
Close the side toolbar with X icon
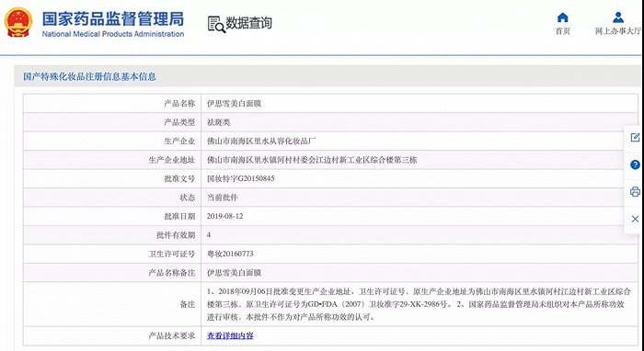pos(635,219)
